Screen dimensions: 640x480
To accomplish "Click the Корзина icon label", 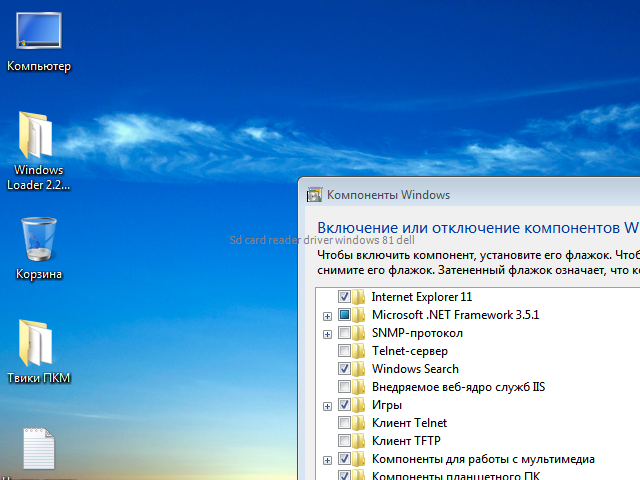I will coord(39,274).
